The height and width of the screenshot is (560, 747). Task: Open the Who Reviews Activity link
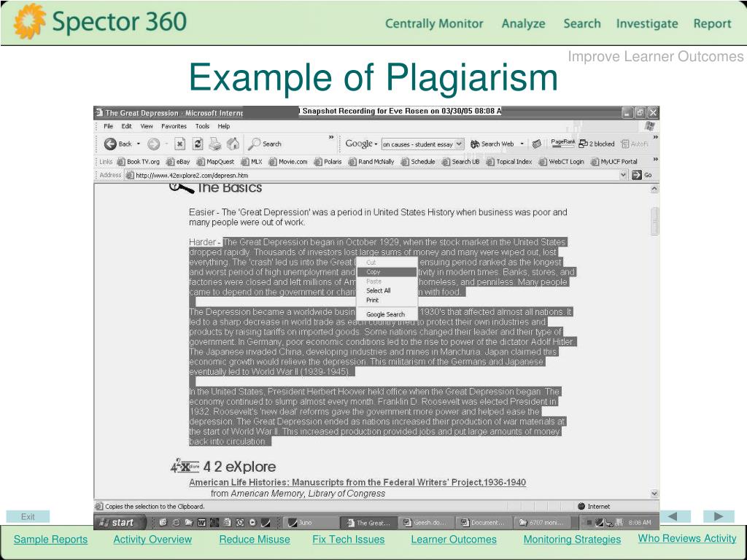point(687,538)
